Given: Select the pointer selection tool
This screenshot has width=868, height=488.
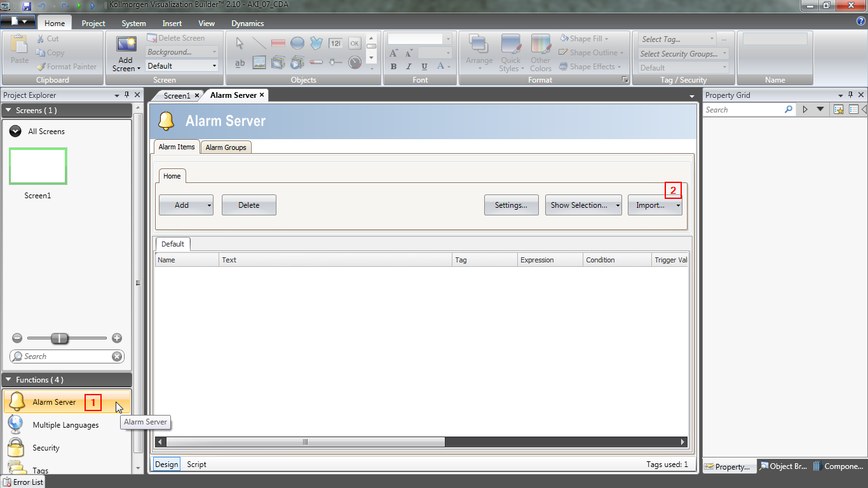Looking at the screenshot, I should click(x=240, y=43).
